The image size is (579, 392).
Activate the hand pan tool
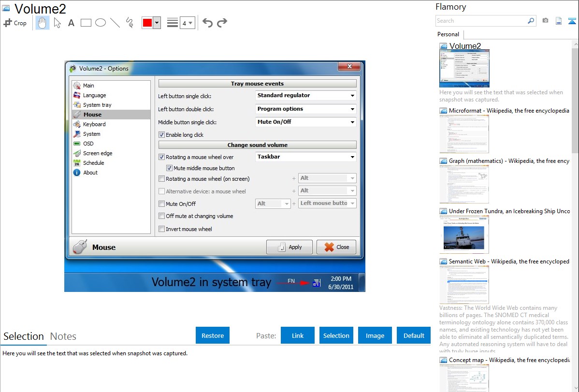pos(42,23)
